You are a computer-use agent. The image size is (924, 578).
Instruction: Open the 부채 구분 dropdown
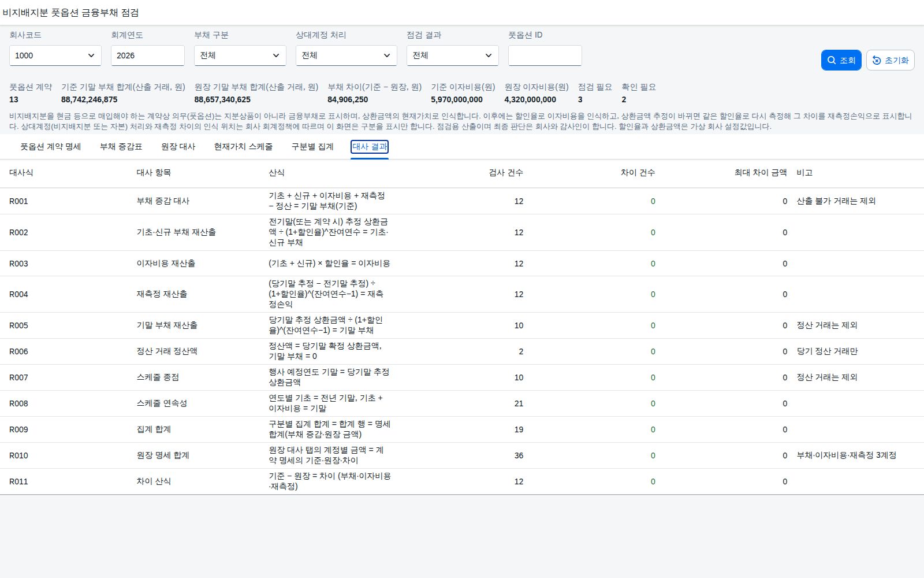(x=240, y=55)
